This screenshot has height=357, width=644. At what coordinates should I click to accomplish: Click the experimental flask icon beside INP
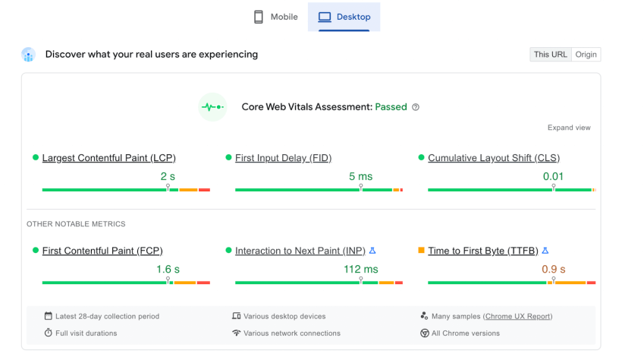click(x=372, y=251)
